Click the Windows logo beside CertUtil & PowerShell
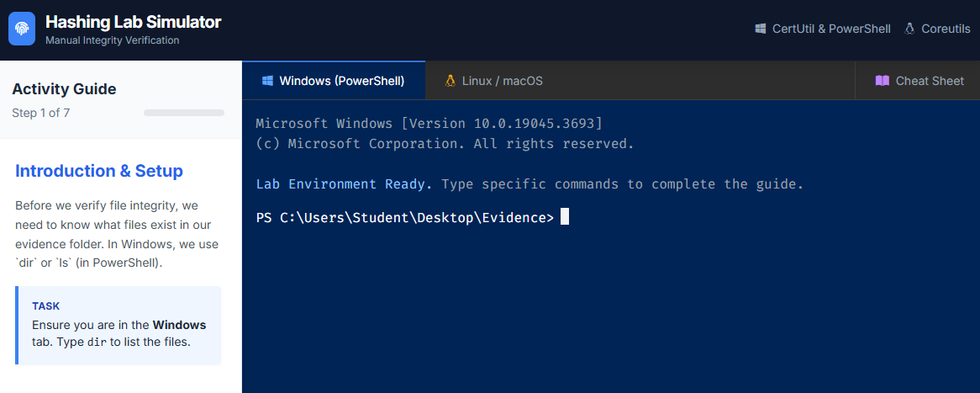 [x=761, y=29]
